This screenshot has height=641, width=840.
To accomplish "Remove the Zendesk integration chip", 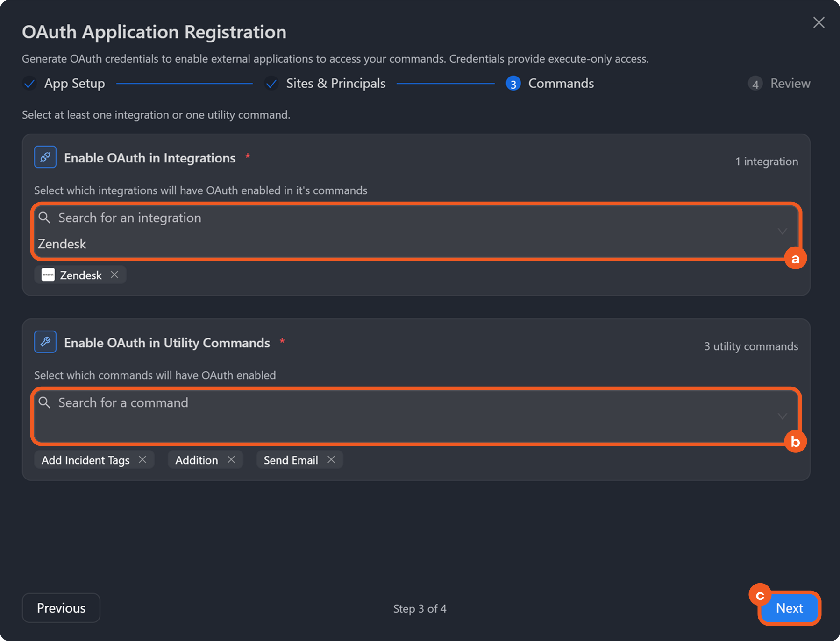I will [x=114, y=275].
